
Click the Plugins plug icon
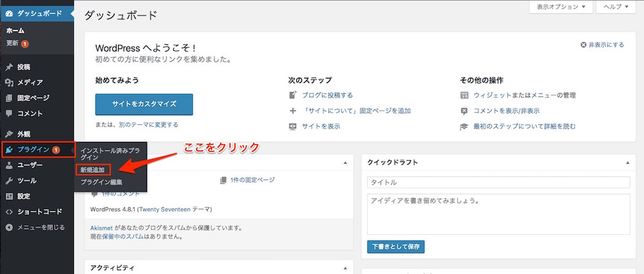[10, 150]
